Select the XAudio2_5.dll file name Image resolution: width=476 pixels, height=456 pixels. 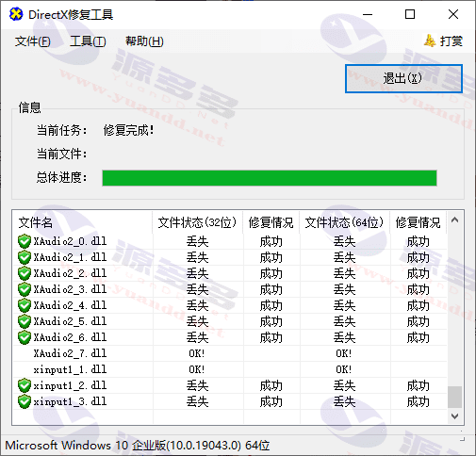click(x=70, y=321)
